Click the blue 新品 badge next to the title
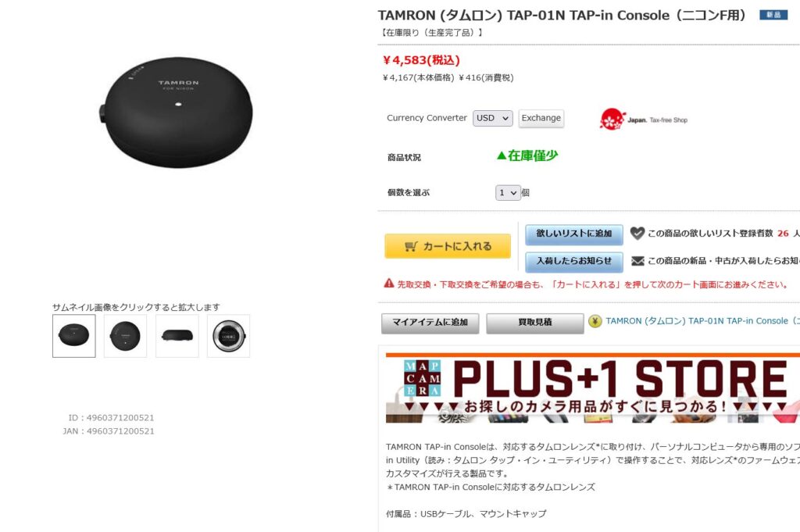The width and height of the screenshot is (800, 532). click(773, 15)
